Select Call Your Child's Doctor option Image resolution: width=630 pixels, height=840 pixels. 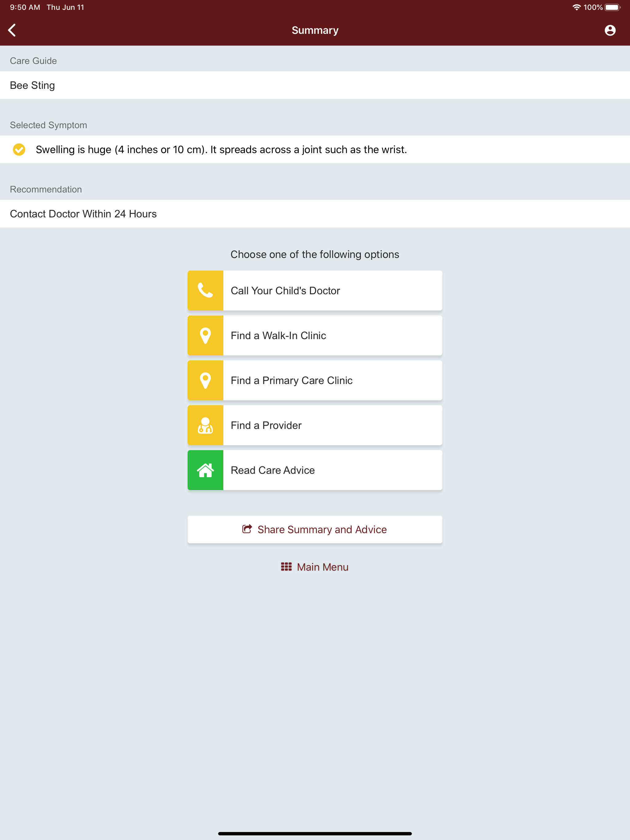coord(315,291)
